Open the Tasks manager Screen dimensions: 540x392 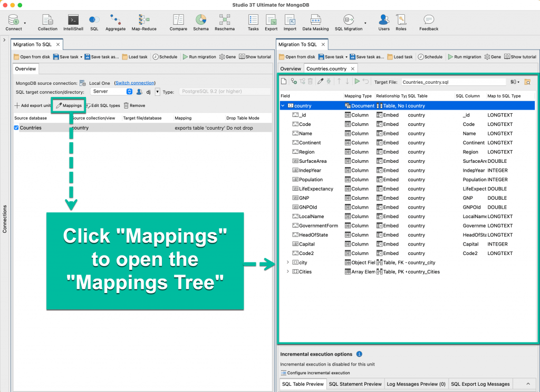(253, 22)
